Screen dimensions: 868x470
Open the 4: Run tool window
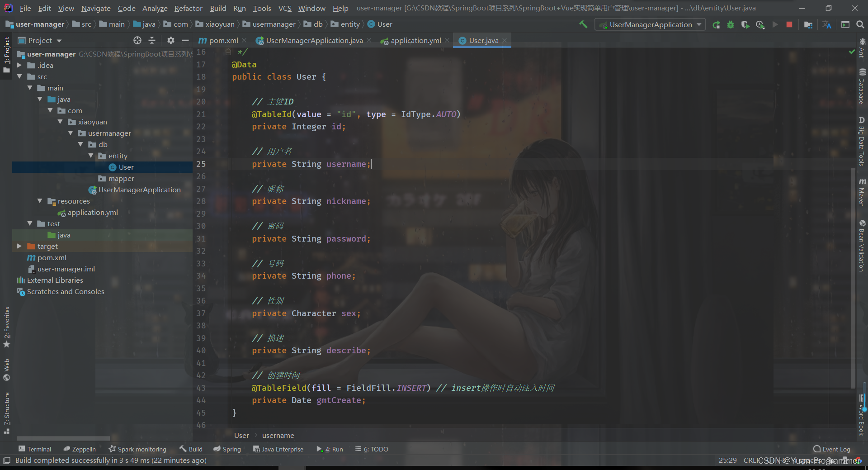[330, 449]
